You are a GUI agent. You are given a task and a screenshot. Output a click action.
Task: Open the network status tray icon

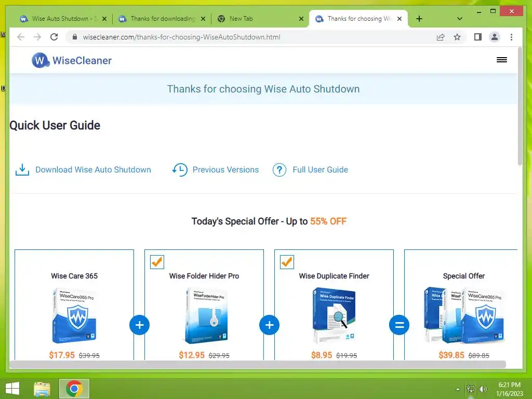tap(471, 389)
